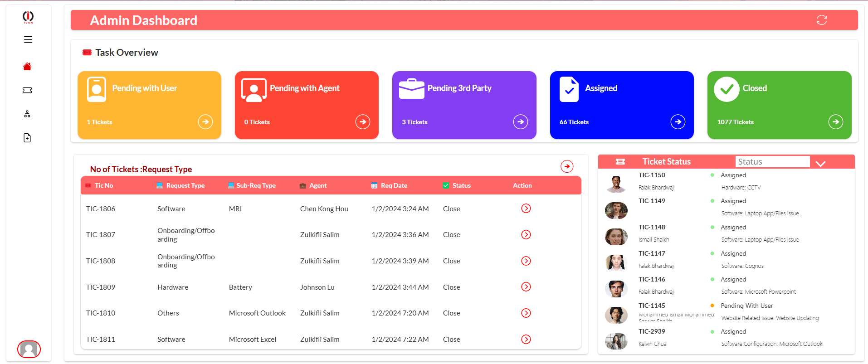Refresh the Admin Dashboard
The width and height of the screenshot is (868, 364).
point(821,20)
